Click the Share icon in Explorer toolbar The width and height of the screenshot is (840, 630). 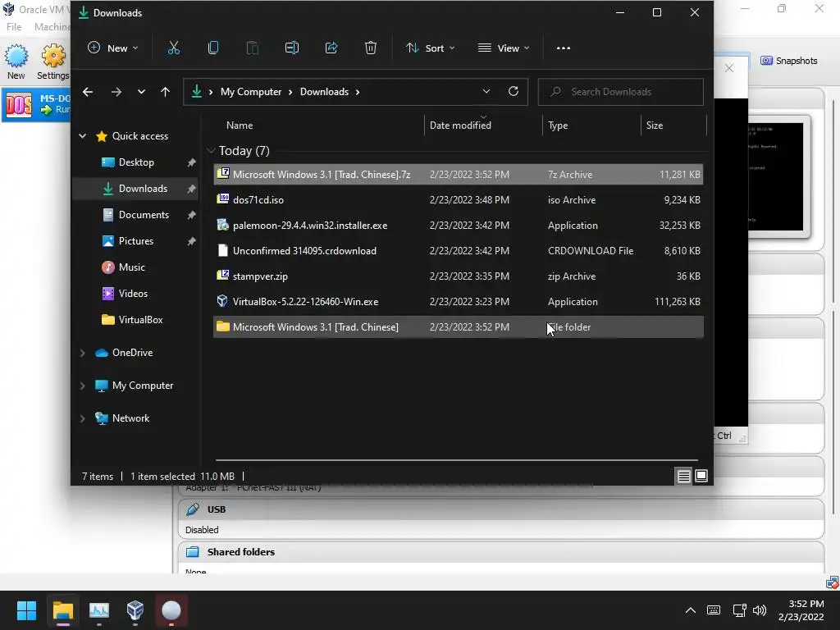point(331,48)
